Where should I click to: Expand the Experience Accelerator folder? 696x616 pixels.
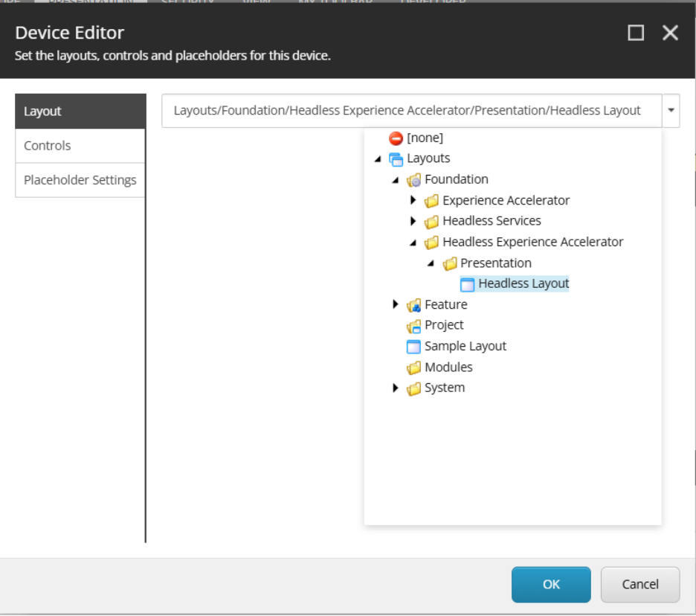pos(413,200)
